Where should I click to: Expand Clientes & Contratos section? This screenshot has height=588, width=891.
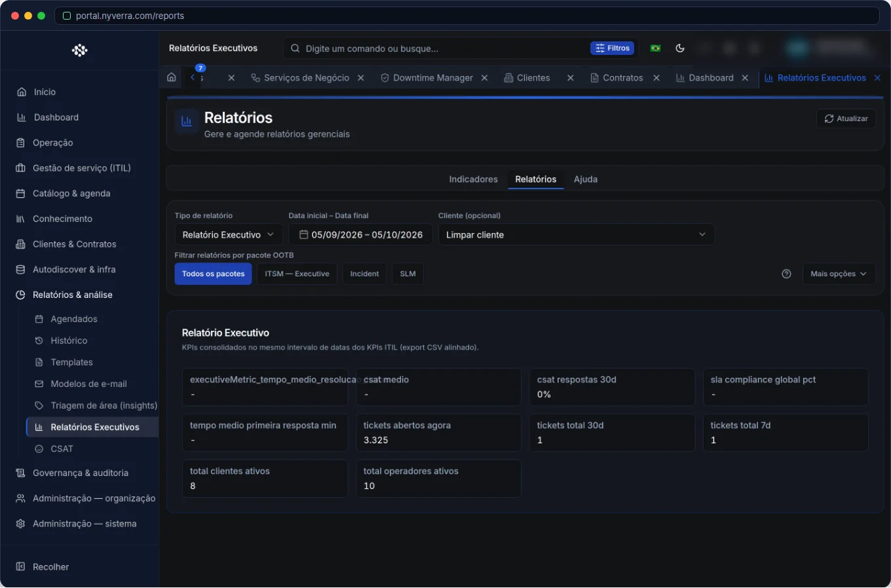click(79, 244)
